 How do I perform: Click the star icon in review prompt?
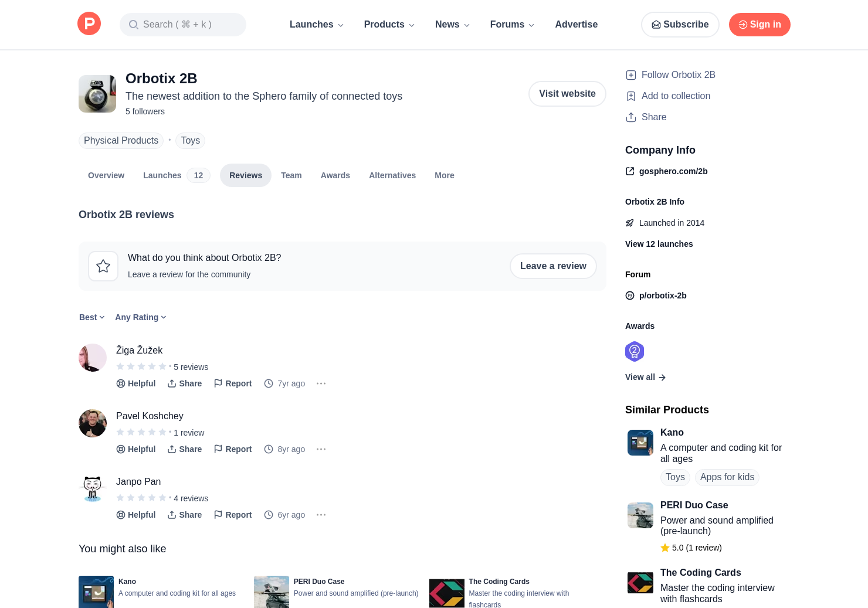[x=103, y=266]
